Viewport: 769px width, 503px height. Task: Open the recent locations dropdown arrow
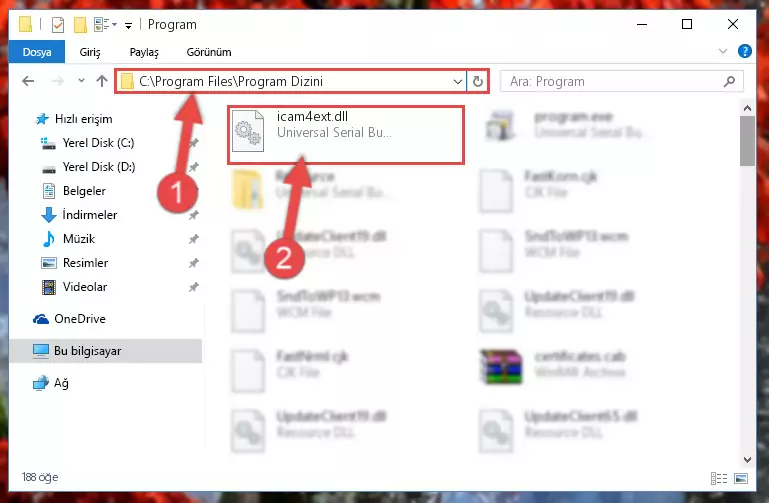point(81,81)
